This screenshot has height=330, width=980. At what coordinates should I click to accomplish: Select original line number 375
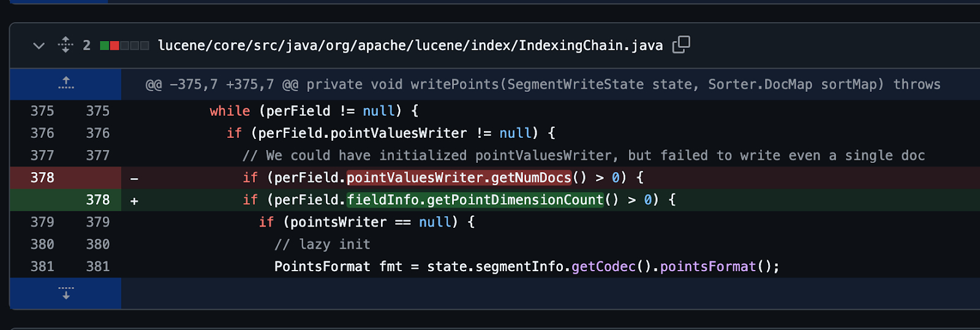(x=42, y=111)
